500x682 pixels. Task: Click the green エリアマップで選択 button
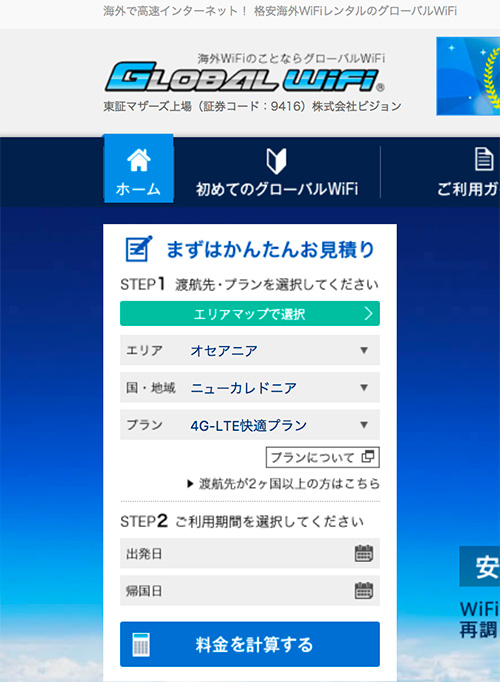click(250, 313)
